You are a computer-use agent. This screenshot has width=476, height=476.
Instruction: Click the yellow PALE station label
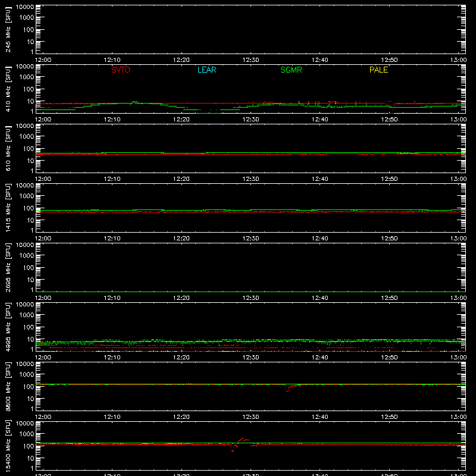tap(378, 70)
